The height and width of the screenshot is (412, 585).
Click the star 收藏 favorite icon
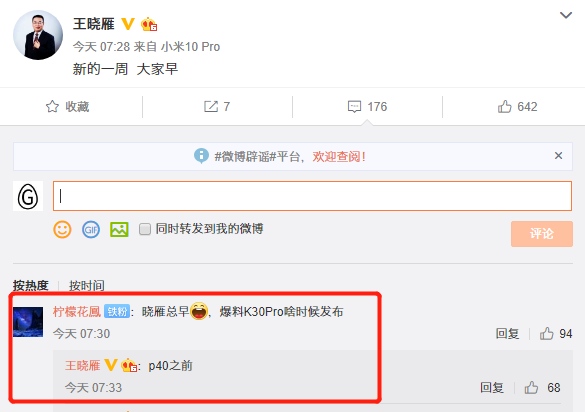coord(52,106)
